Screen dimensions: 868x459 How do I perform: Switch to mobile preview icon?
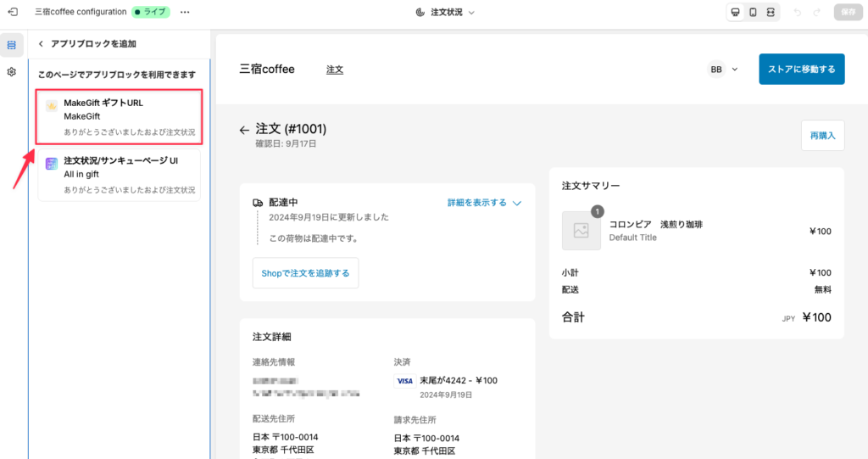(753, 12)
